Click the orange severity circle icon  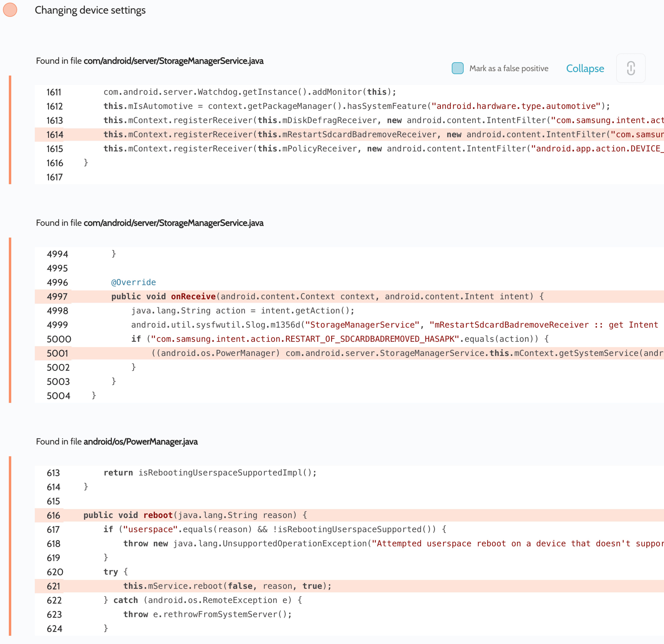tap(10, 10)
